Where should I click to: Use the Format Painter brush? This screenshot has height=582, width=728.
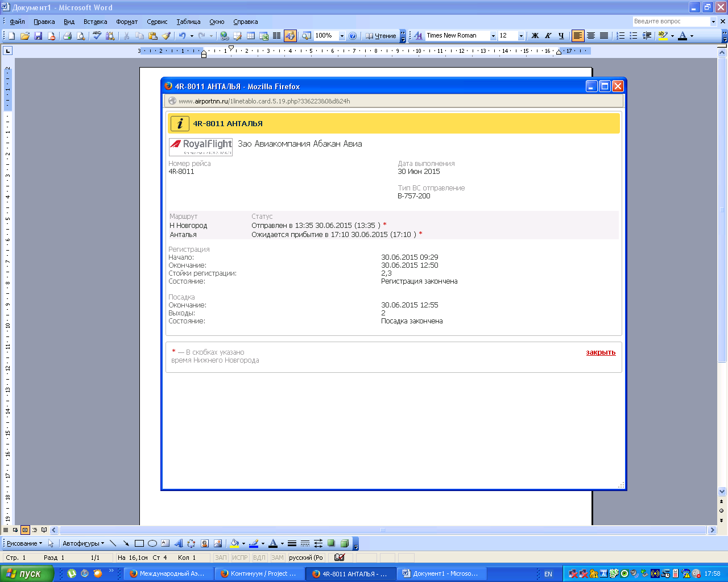(166, 36)
